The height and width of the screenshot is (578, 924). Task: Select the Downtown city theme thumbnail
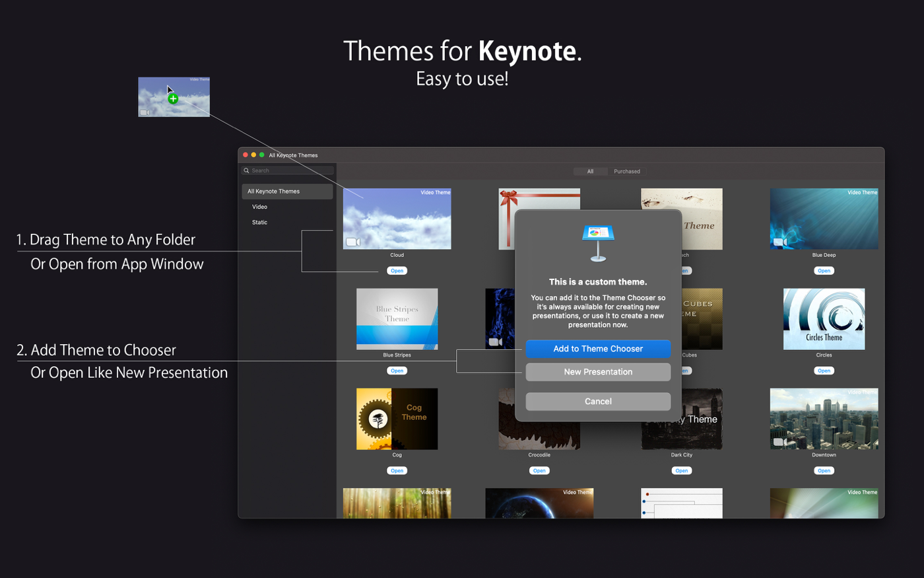coord(824,419)
